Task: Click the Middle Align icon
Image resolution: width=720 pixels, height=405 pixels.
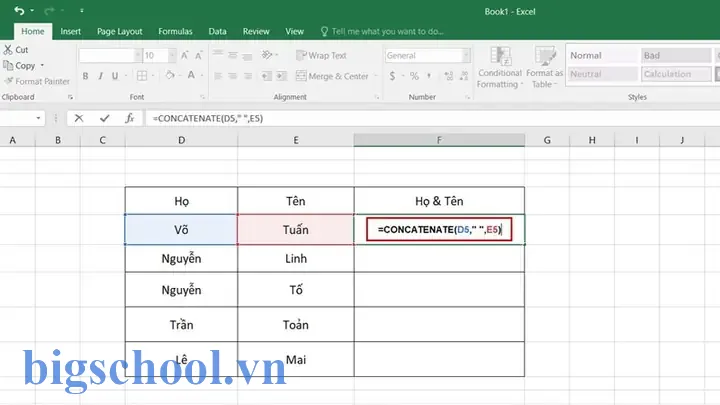Action: click(x=233, y=55)
